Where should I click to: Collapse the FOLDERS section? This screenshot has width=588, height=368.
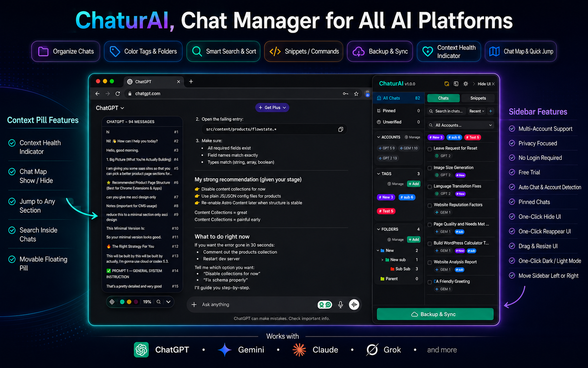(379, 229)
